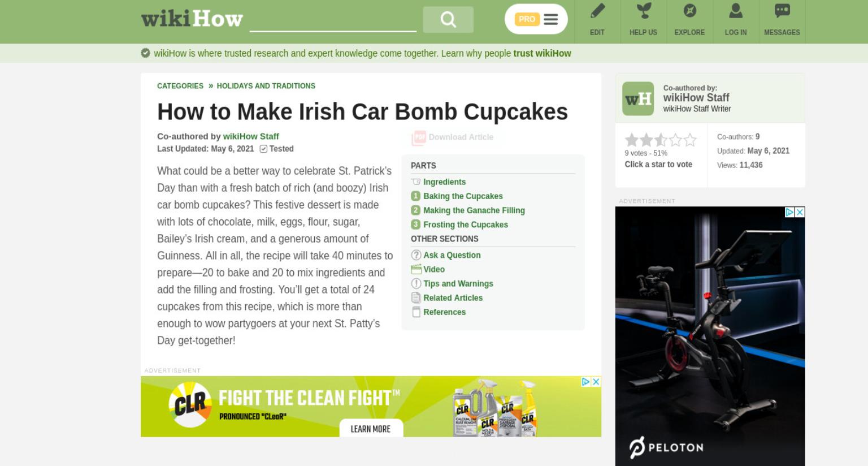Click the wH staff avatar icon
Screen dimensions: 868x466
pyautogui.click(x=638, y=99)
